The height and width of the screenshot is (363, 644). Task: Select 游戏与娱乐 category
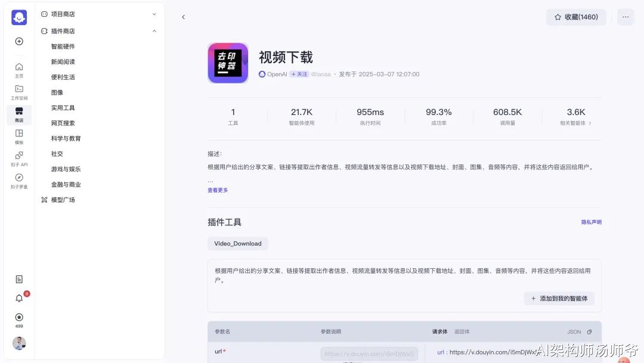[x=66, y=169]
